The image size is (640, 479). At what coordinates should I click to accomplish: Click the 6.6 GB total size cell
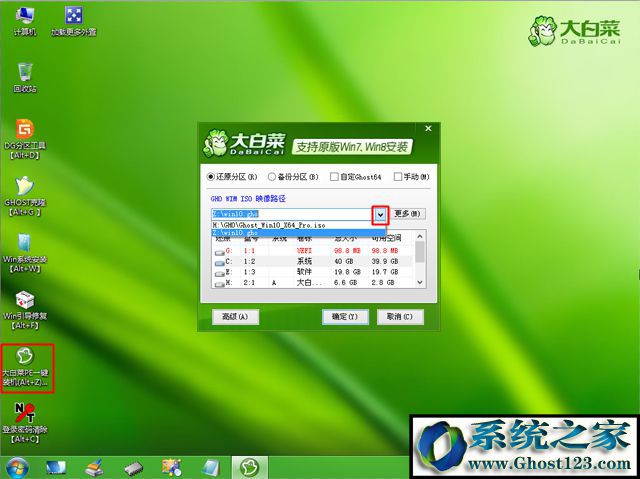click(x=345, y=282)
